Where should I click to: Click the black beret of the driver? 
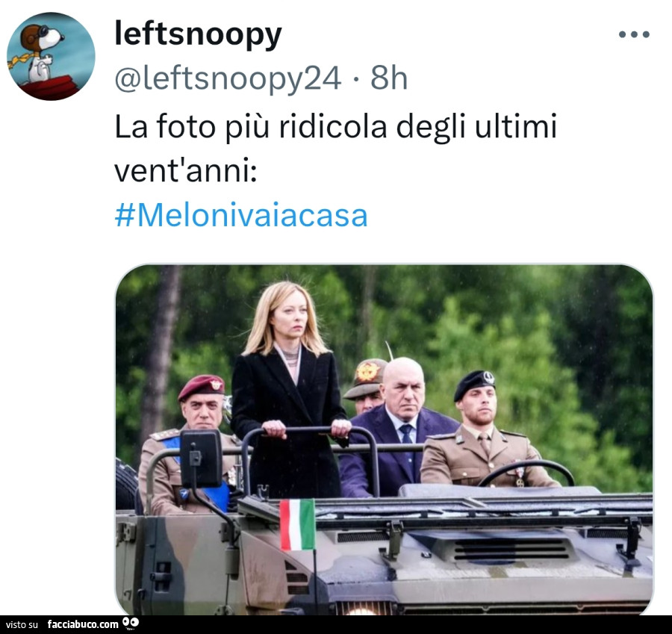[474, 385]
